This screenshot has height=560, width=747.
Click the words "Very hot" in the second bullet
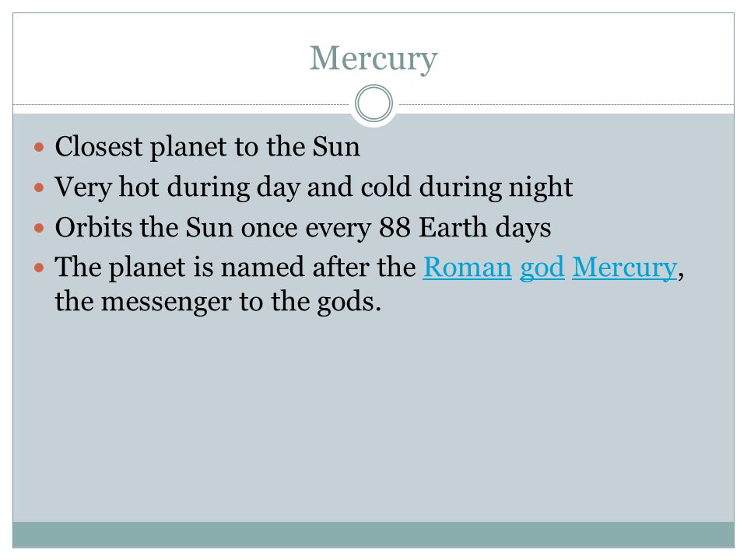107,187
